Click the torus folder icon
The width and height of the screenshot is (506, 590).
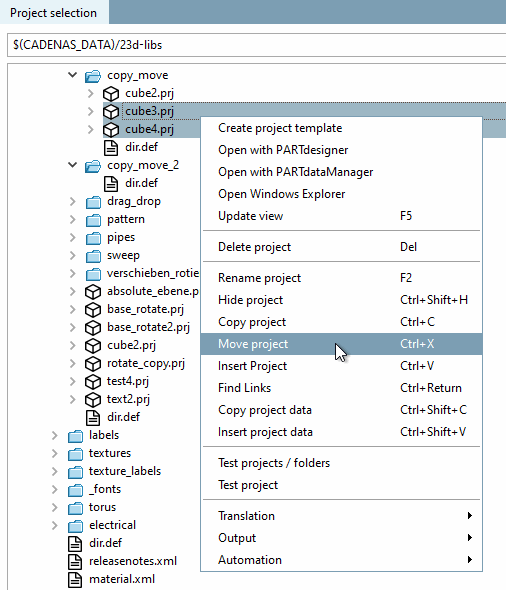coord(75,508)
